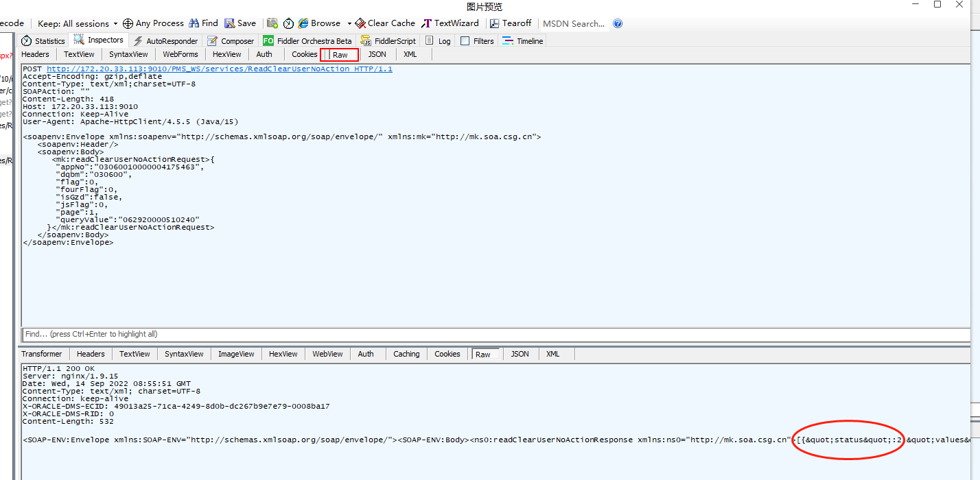Viewport: 980px width, 480px height.
Task: Select response inspector JSON tab
Action: (x=520, y=354)
